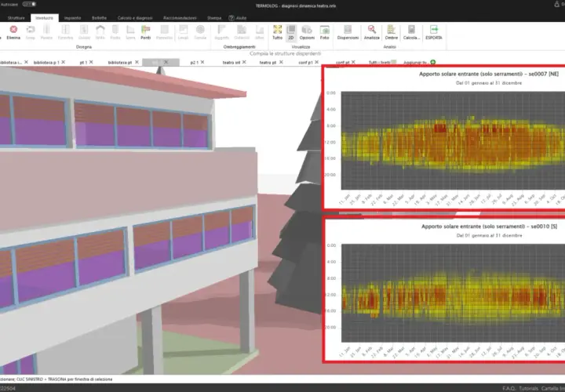
Task: Choose the Porta door tool
Action: coord(115,32)
